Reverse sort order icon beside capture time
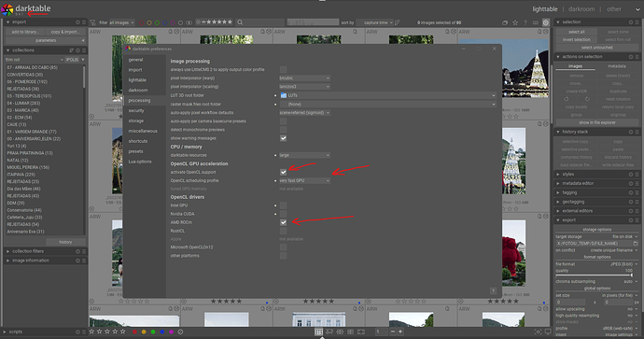Image resolution: width=644 pixels, height=339 pixels. tap(398, 22)
